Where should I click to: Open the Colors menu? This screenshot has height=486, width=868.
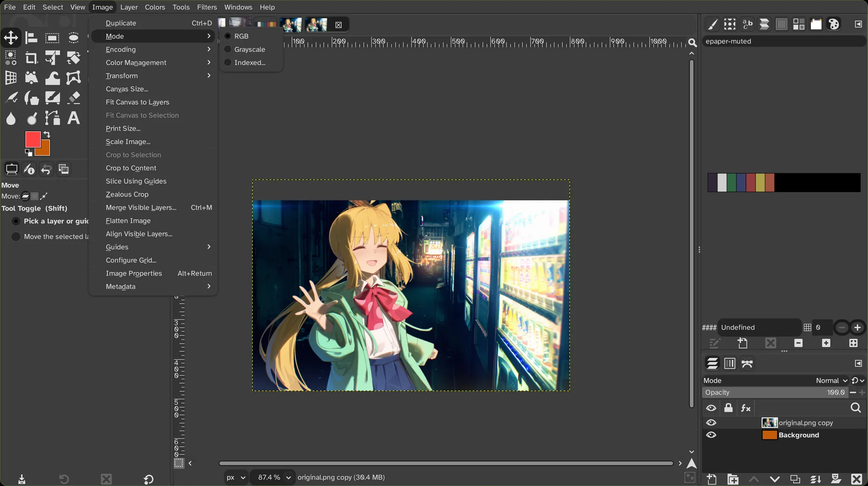(155, 7)
